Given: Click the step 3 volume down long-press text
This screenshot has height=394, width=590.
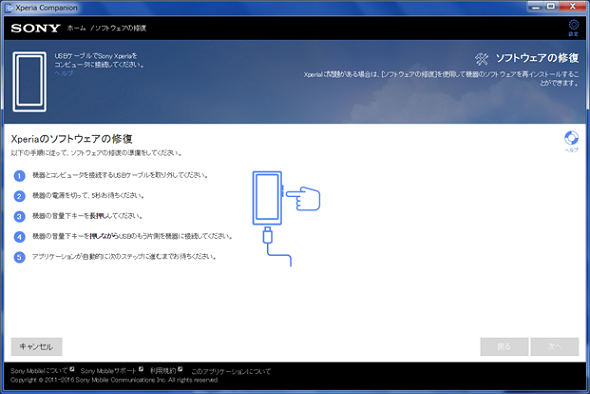Looking at the screenshot, I should 87,216.
